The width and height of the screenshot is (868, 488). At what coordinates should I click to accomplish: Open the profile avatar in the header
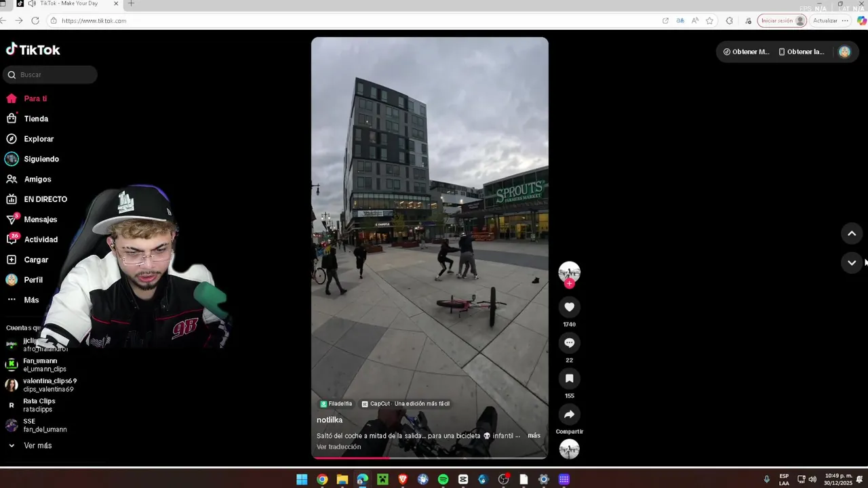point(844,52)
